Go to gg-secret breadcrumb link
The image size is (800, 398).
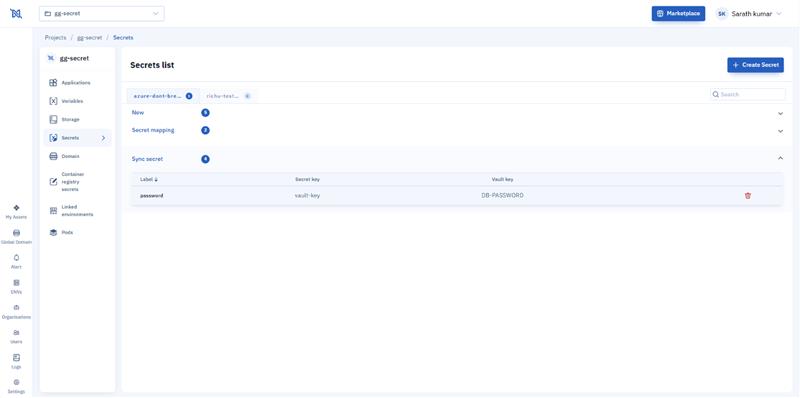pyautogui.click(x=90, y=38)
